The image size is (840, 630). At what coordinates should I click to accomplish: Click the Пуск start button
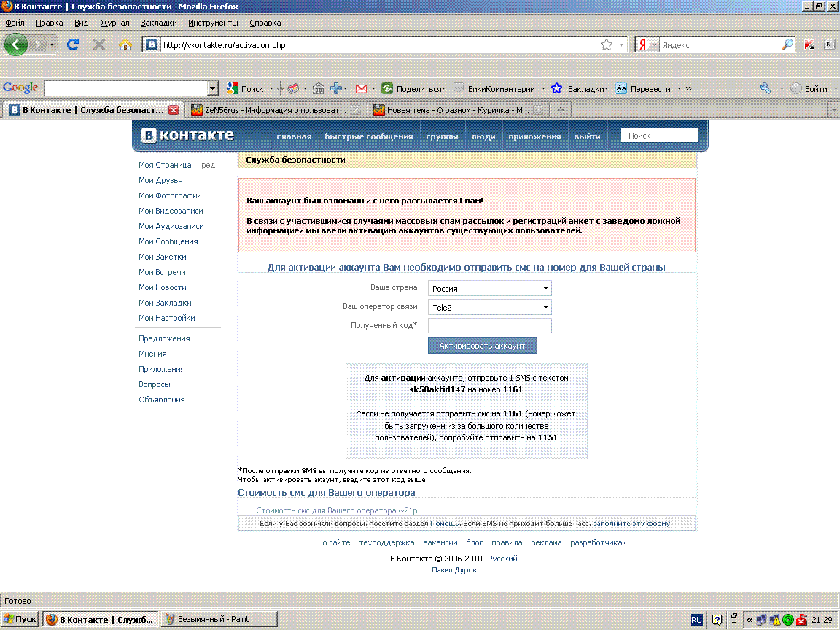point(20,619)
